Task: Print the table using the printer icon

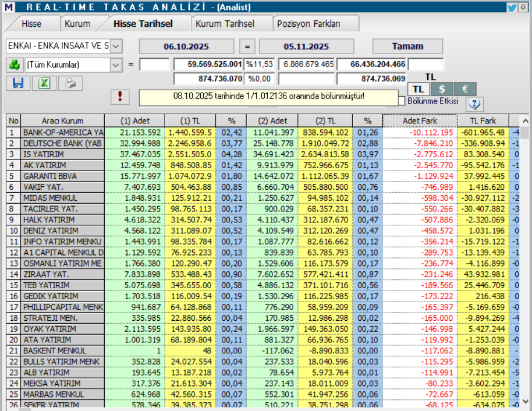Action: point(70,83)
